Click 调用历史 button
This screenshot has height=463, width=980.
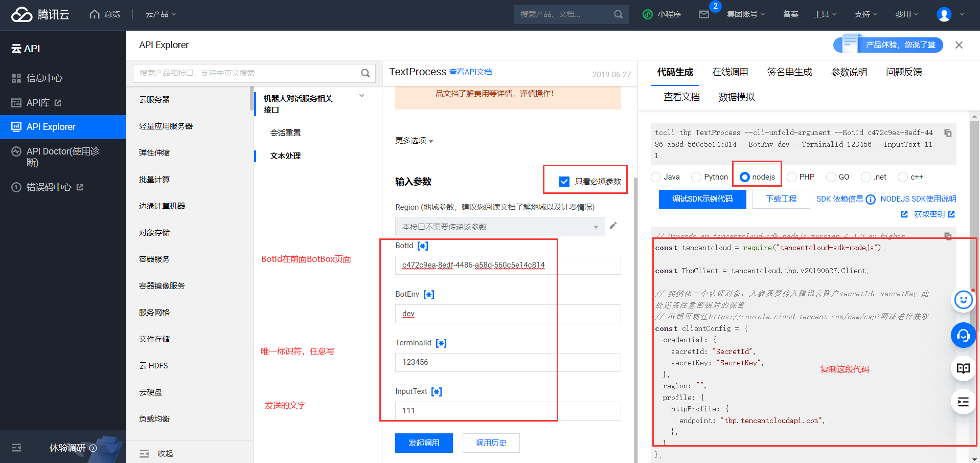pyautogui.click(x=491, y=443)
